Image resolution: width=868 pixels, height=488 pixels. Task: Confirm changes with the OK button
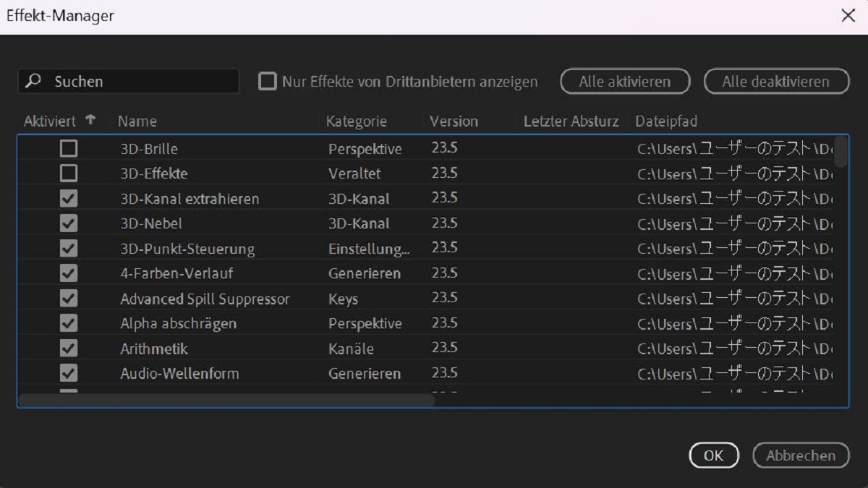point(713,455)
